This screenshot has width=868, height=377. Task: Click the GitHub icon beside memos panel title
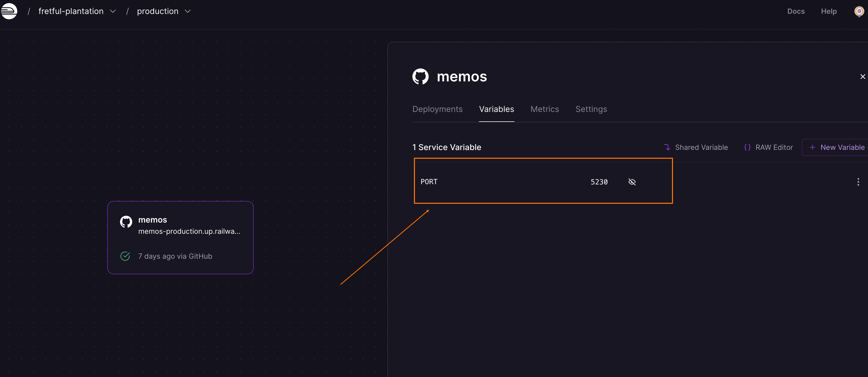pos(420,77)
